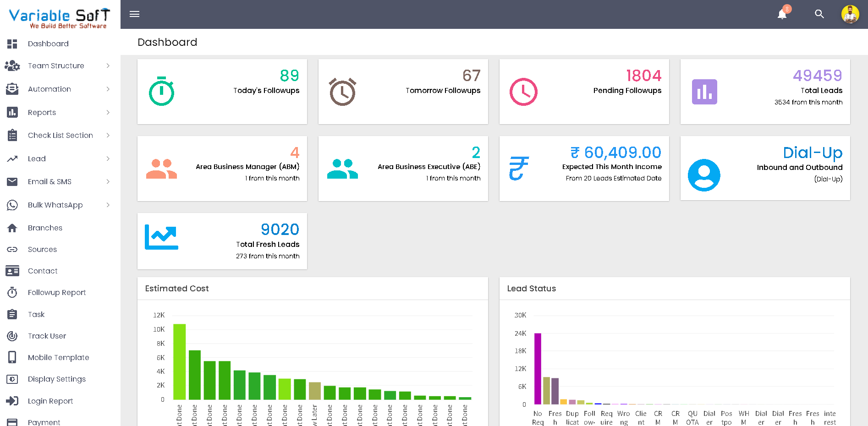868x426 pixels.
Task: Click the tallest light-green Estimated Cost bar
Action: coord(179,361)
